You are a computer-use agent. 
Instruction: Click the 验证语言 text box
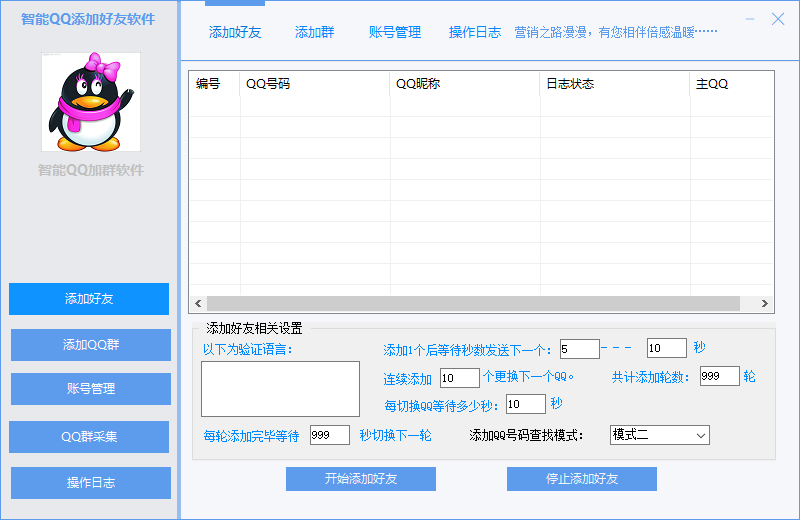tap(280, 388)
